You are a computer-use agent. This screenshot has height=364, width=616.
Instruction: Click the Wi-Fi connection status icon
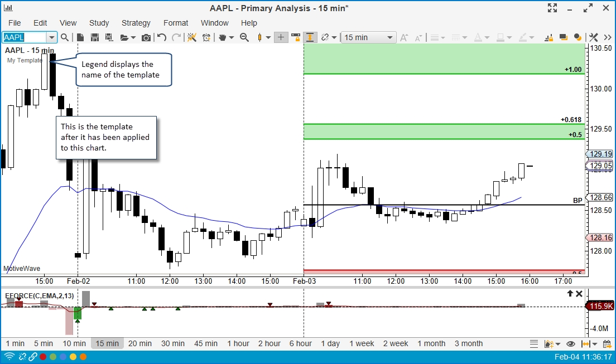click(9, 357)
